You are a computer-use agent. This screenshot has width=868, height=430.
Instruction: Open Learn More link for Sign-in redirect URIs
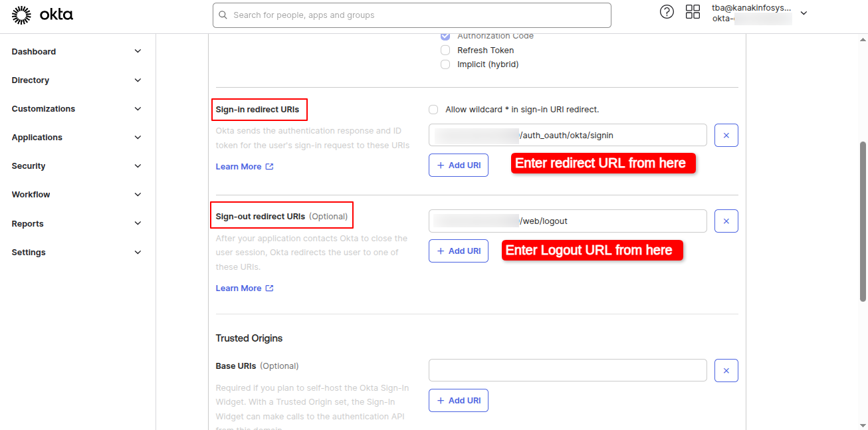[x=239, y=167]
